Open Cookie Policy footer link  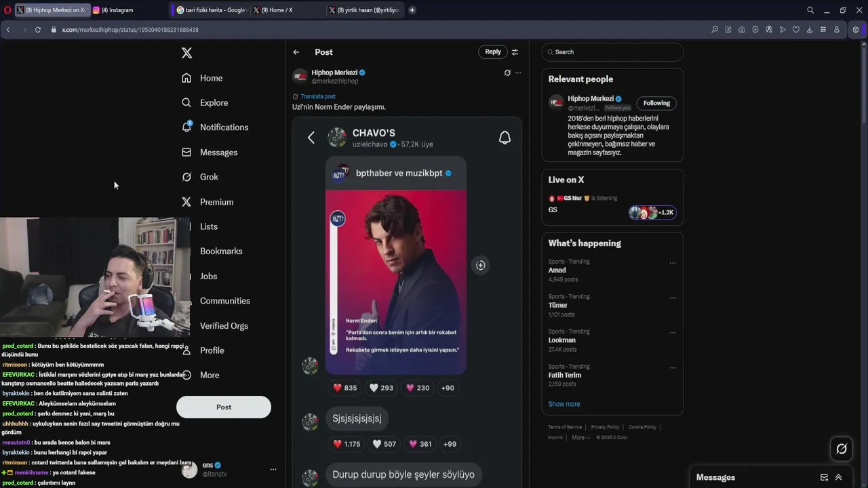[642, 427]
